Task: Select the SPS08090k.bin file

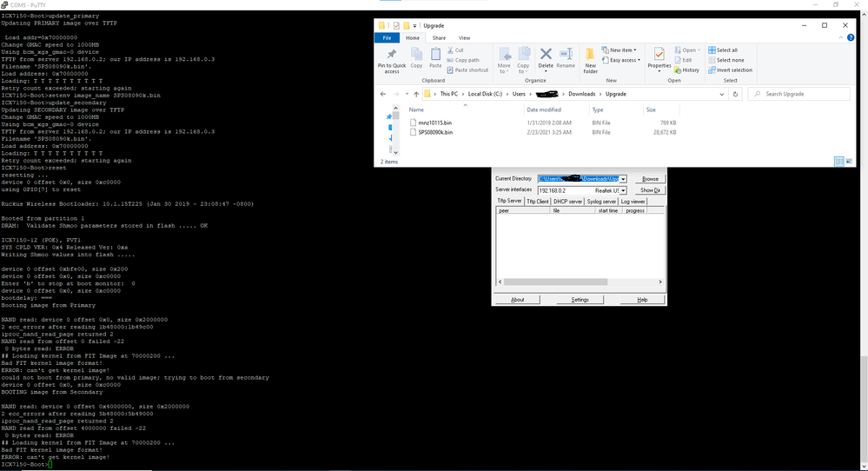Action: coord(434,132)
